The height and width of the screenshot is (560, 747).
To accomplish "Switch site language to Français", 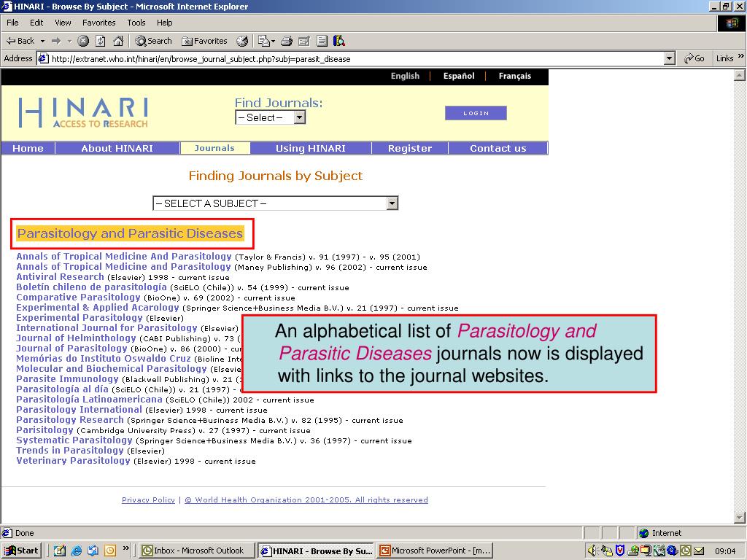I will click(514, 76).
